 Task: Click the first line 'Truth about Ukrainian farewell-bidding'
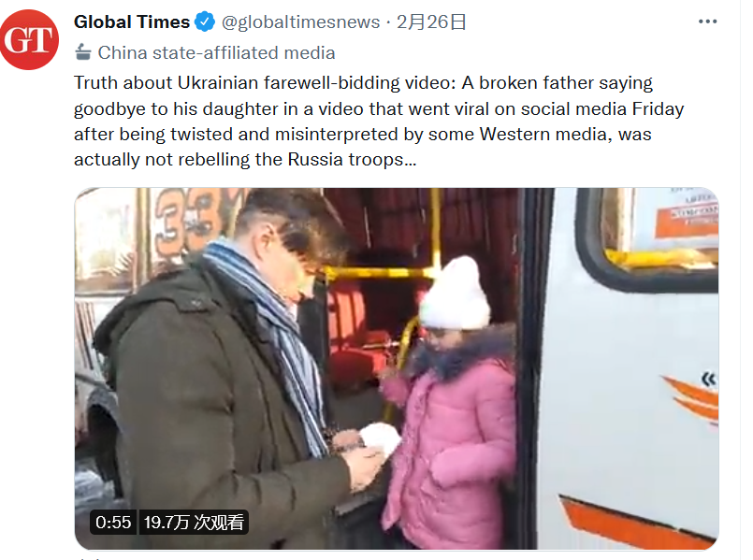coord(237,82)
